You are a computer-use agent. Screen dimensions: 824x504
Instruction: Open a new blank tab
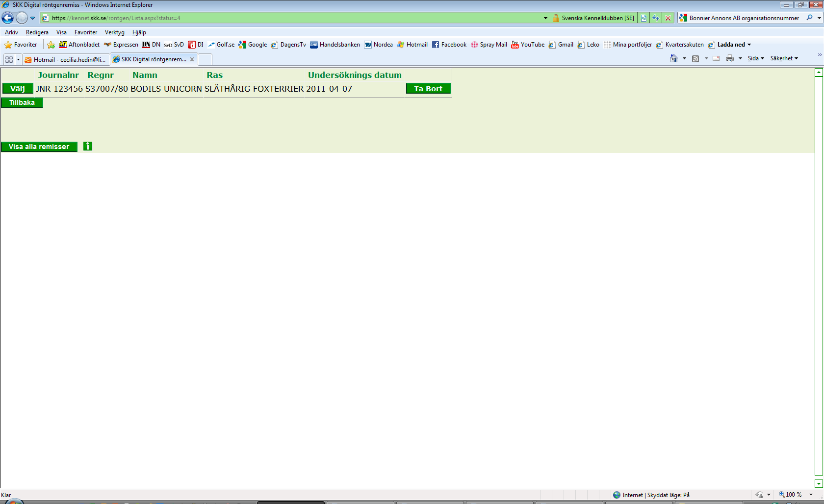pyautogui.click(x=205, y=59)
